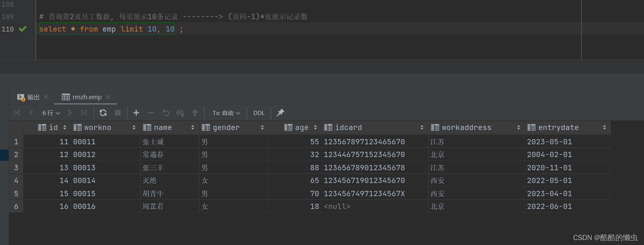
Task: Click the entrydate cell 2004-02-01
Action: [568, 154]
